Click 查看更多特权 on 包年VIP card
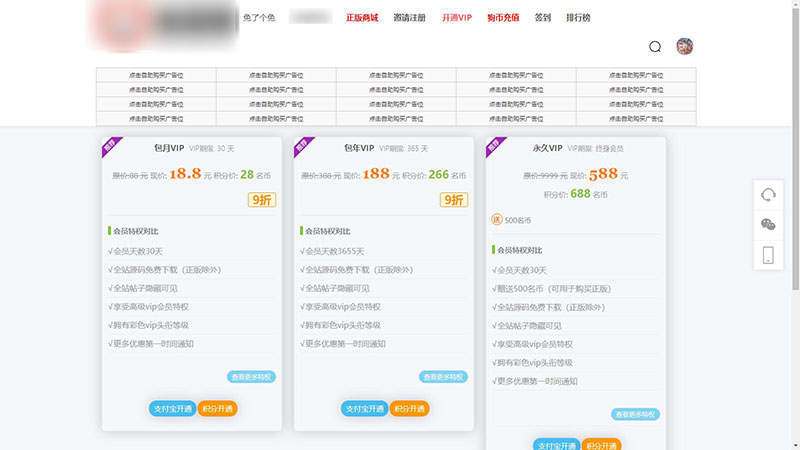Screen dimensions: 800x450 [x=443, y=377]
